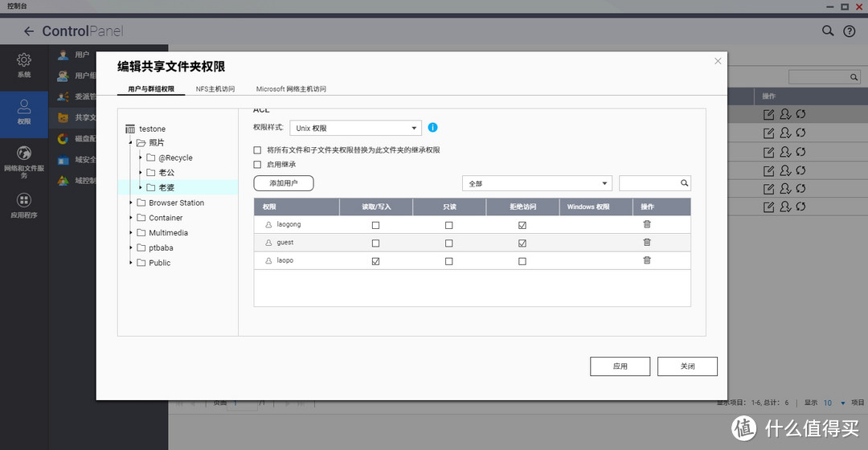The image size is (868, 450).
Task: Click the 应用 button
Action: click(x=620, y=366)
